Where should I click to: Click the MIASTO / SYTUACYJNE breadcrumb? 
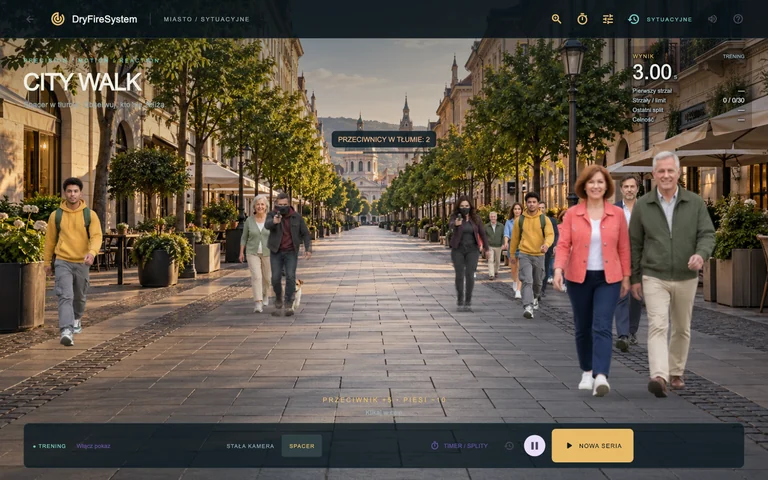pos(206,19)
